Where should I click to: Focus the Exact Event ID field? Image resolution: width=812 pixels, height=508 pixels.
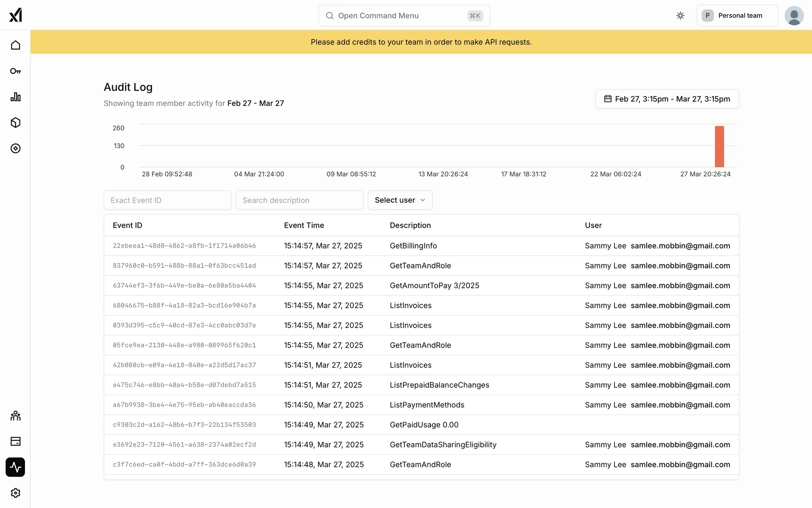[x=167, y=200]
